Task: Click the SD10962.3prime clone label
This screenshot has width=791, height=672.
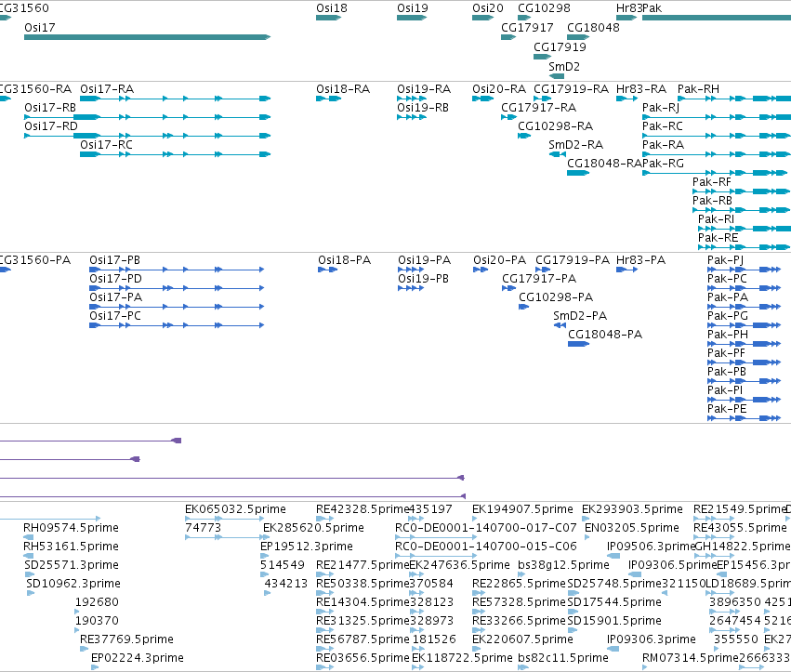Action: 73,584
